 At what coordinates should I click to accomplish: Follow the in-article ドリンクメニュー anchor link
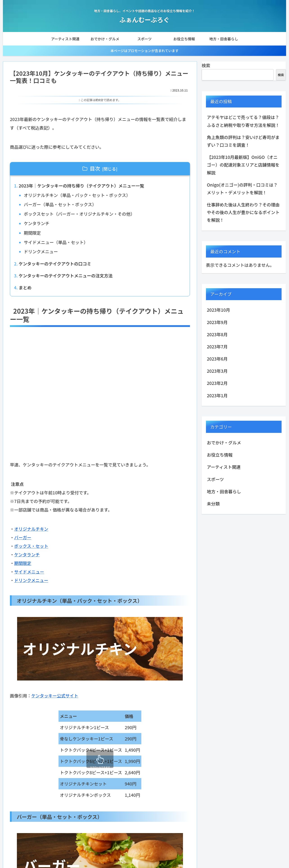pos(31,580)
